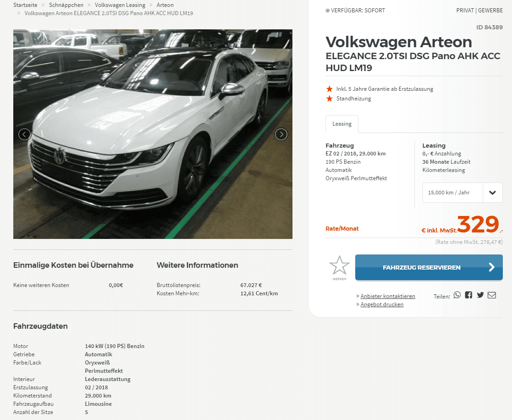Click the Kilometerleasing text
This screenshot has height=420, width=512.
443,170
